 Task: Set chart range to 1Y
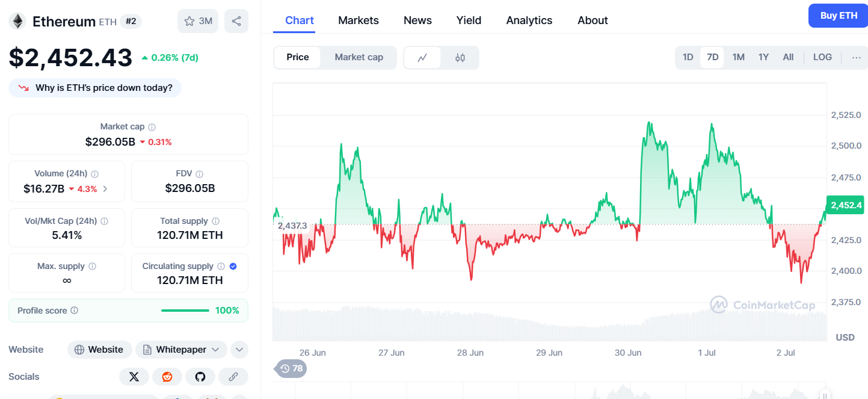click(x=763, y=57)
